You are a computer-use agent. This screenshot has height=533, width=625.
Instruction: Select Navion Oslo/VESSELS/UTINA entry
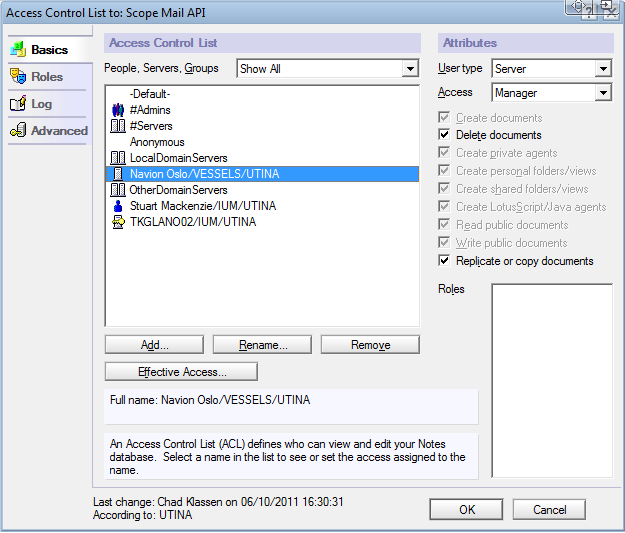point(262,174)
